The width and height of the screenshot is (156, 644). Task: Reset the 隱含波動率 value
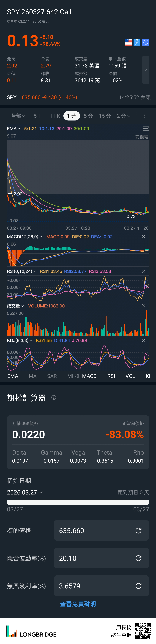click(138, 558)
